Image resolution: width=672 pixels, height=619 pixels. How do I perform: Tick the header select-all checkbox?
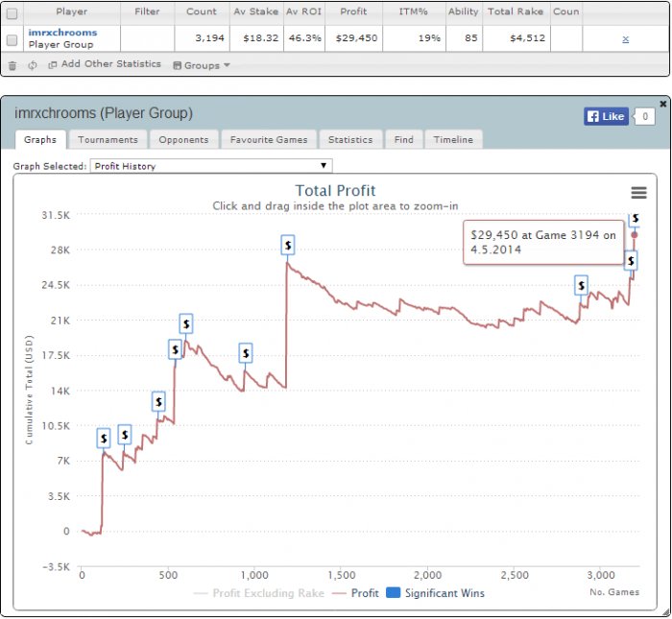[12, 13]
